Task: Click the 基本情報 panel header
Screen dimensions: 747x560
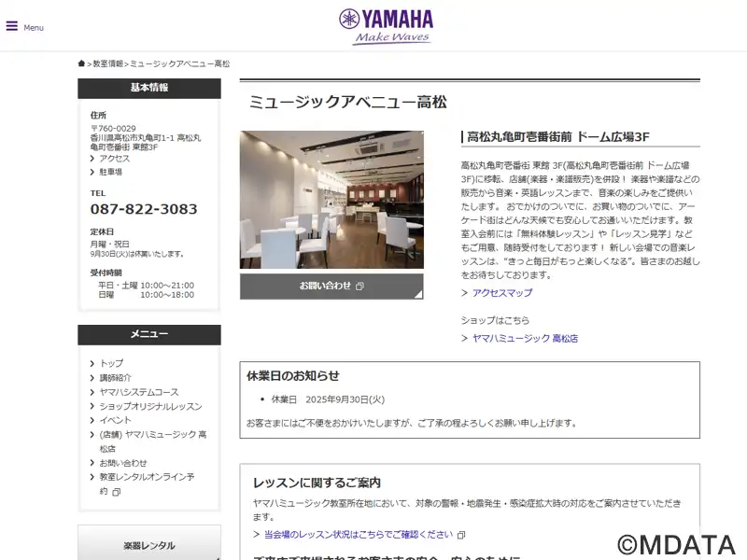Action: (x=149, y=88)
